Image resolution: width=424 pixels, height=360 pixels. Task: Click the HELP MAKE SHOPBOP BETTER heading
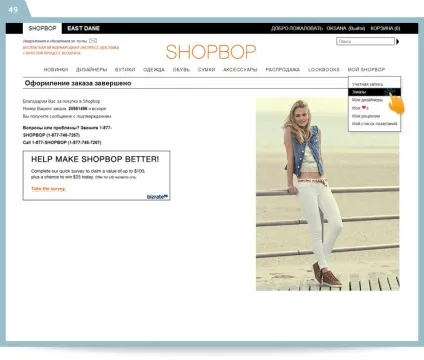click(95, 159)
